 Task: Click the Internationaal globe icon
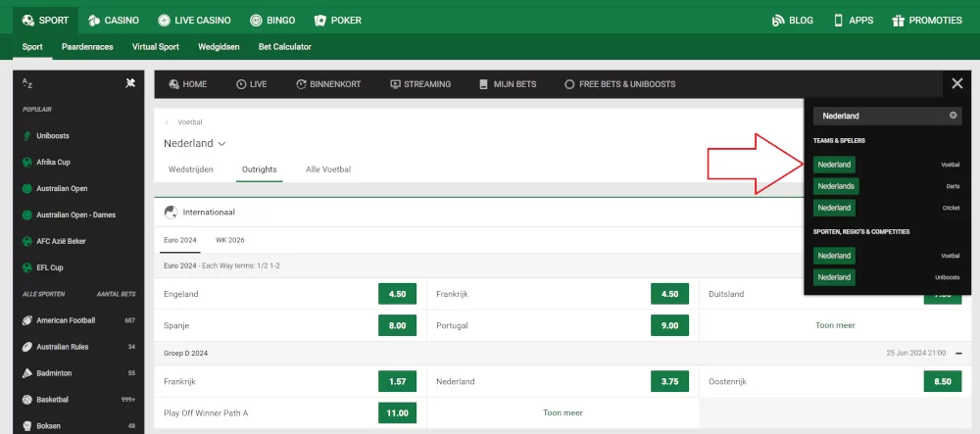coord(171,213)
